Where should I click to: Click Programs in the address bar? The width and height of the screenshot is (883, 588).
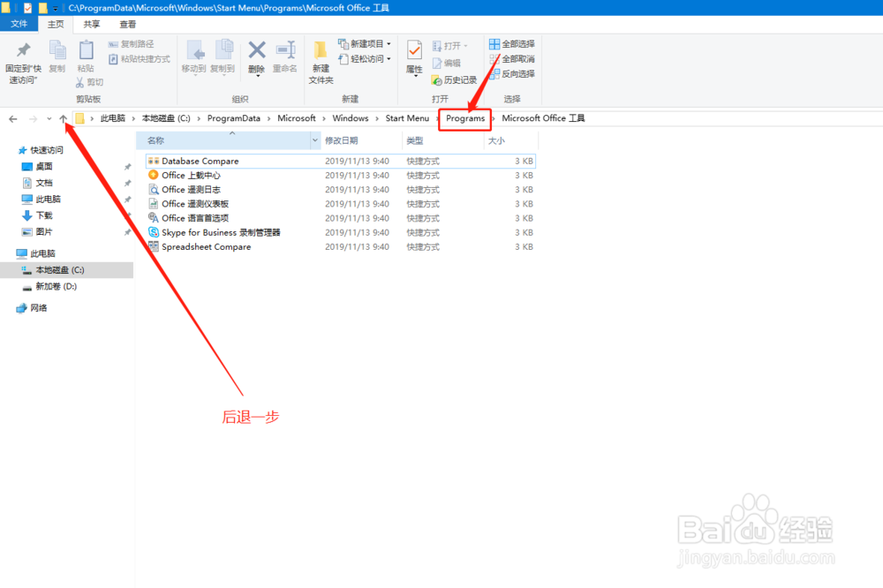pos(465,118)
